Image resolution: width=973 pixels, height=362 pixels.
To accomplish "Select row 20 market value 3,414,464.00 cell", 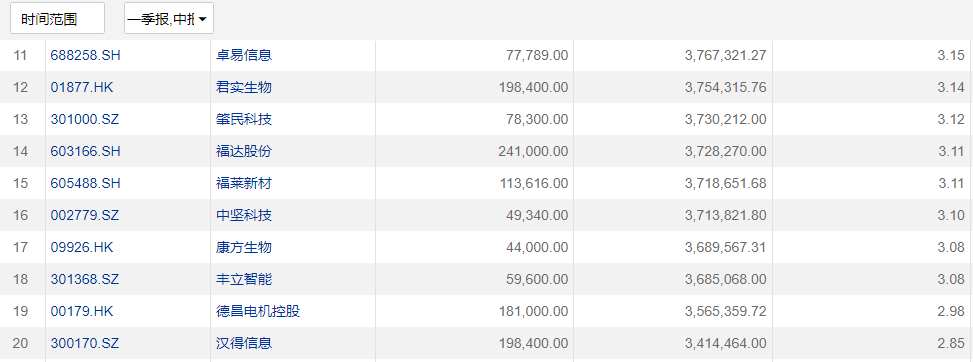I will click(x=673, y=343).
